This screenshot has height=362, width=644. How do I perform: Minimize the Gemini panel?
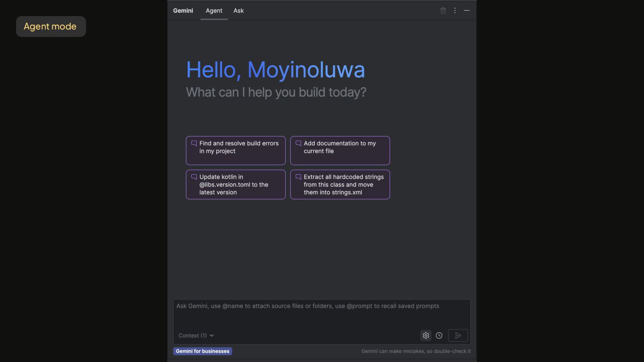point(466,10)
